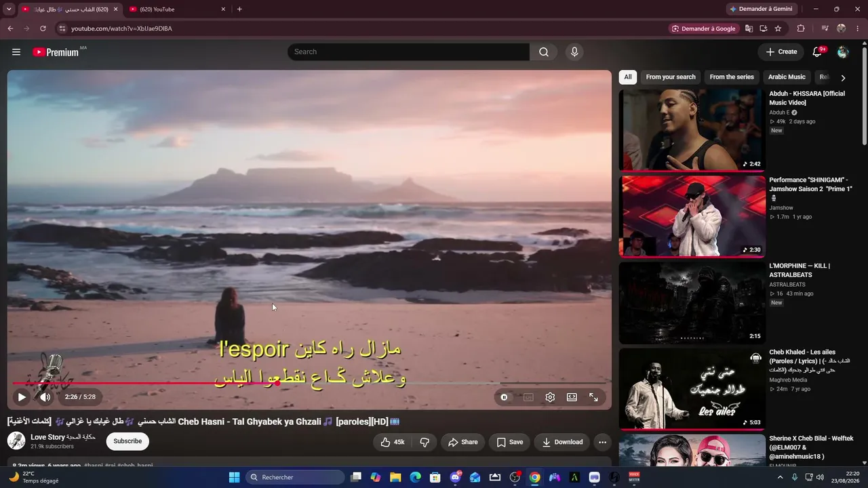
Task: Open L'MORPHINE KILL video thumbnail
Action: (692, 303)
